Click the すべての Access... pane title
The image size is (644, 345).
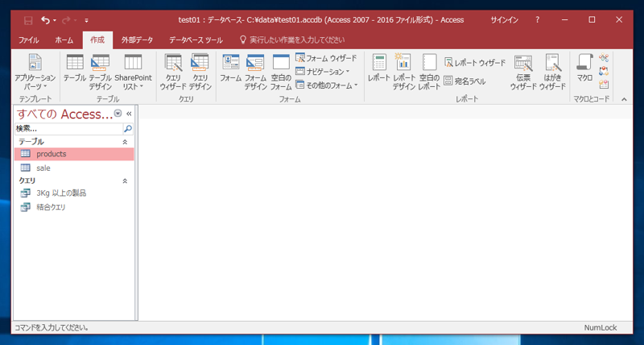pyautogui.click(x=65, y=114)
